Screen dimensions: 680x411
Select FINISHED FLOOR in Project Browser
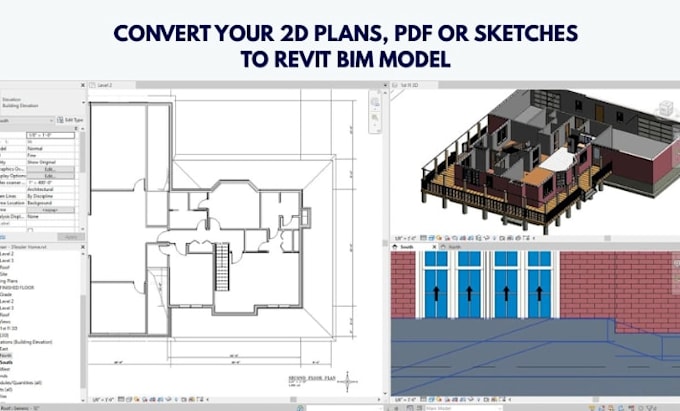(17, 287)
